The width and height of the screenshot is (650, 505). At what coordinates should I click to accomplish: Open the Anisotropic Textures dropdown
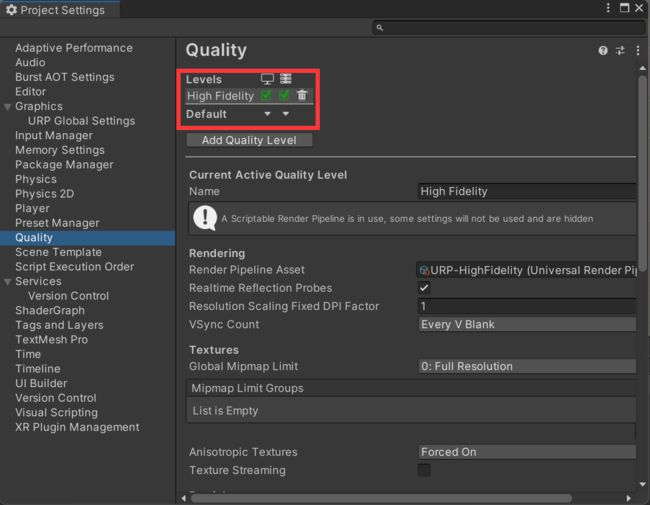[527, 452]
